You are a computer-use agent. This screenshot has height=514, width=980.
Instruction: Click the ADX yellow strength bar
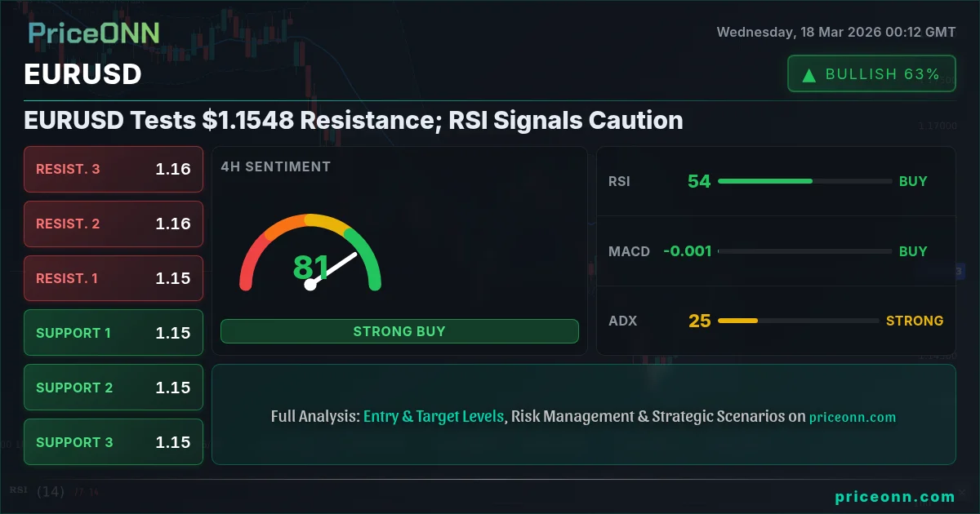(x=737, y=321)
